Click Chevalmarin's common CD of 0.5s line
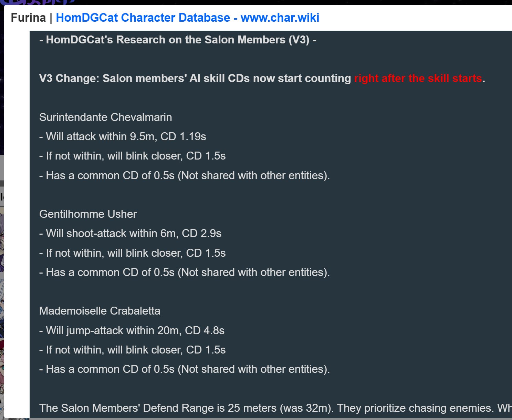 pyautogui.click(x=185, y=175)
